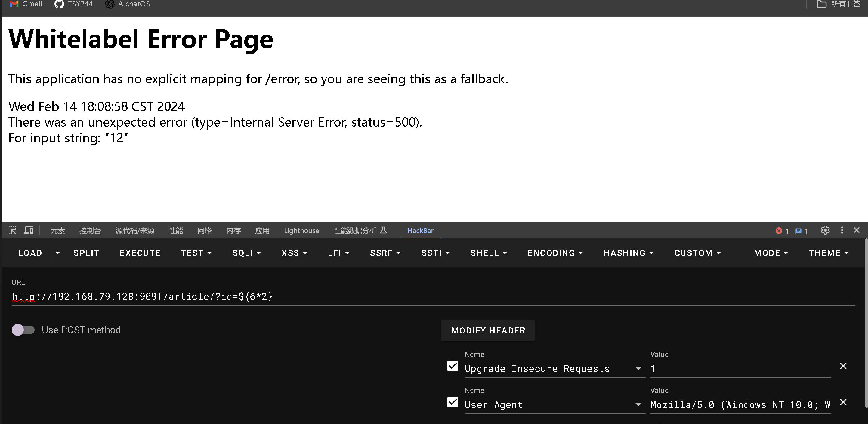Click the inspect element picker icon
Viewport: 868px width, 424px height.
(12, 230)
